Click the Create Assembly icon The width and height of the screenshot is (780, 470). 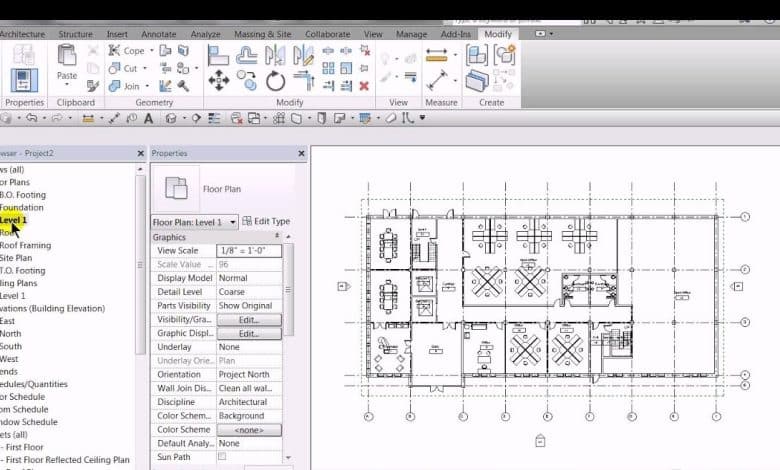click(x=477, y=55)
